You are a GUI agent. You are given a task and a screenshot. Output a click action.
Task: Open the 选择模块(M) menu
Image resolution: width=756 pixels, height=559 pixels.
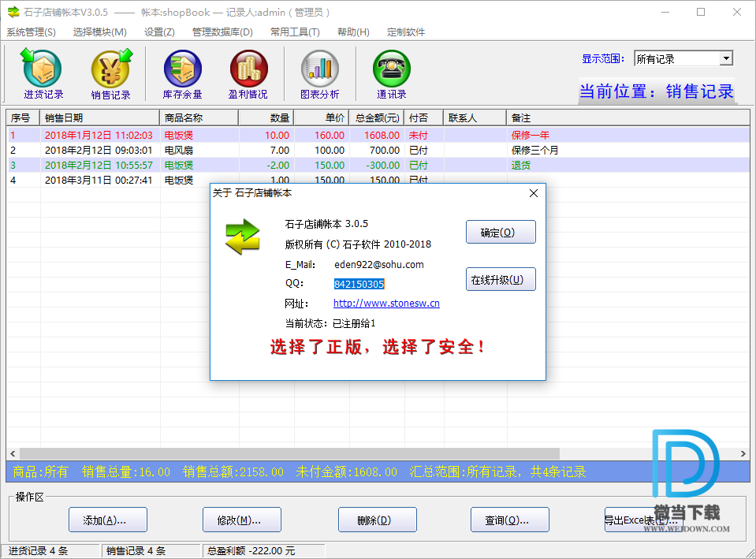tap(100, 32)
